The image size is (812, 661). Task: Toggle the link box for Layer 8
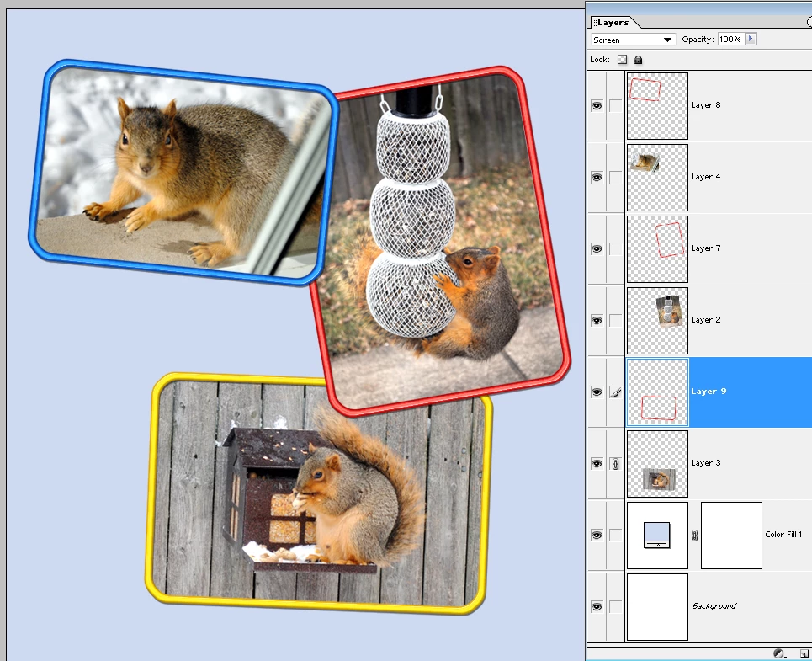615,106
